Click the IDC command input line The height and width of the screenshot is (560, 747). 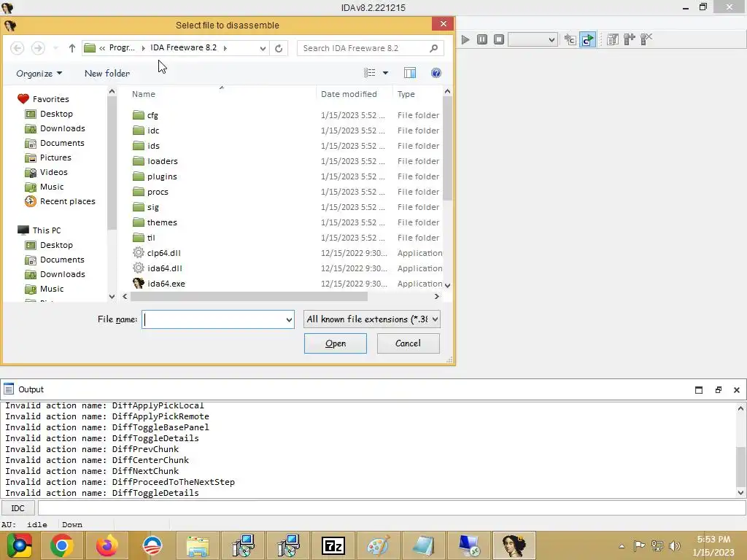(x=392, y=508)
